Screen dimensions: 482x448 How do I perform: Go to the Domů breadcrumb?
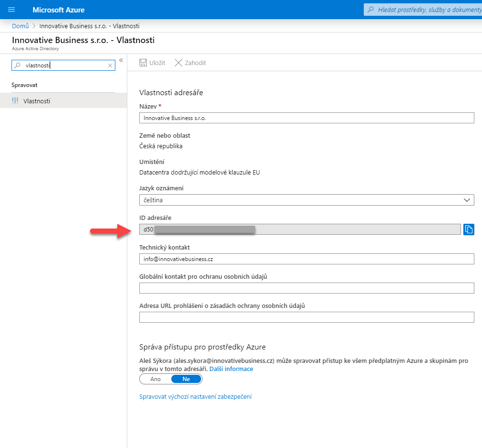(x=20, y=26)
